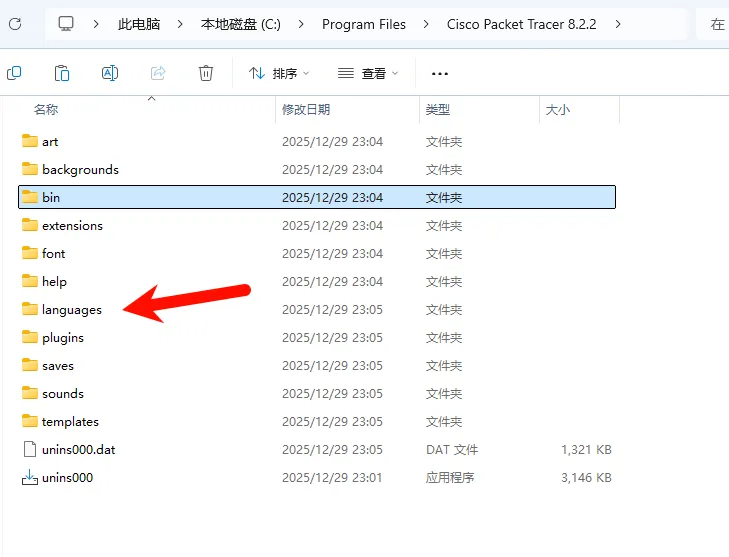Click the rename icon in toolbar
729x557 pixels.
coord(110,73)
